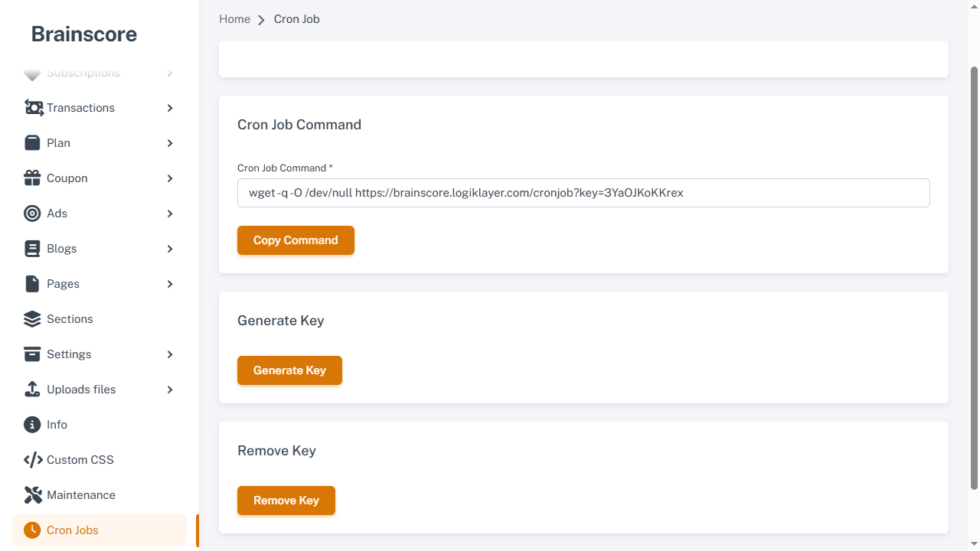Click the Sections layers icon
980x551 pixels.
[x=32, y=319]
